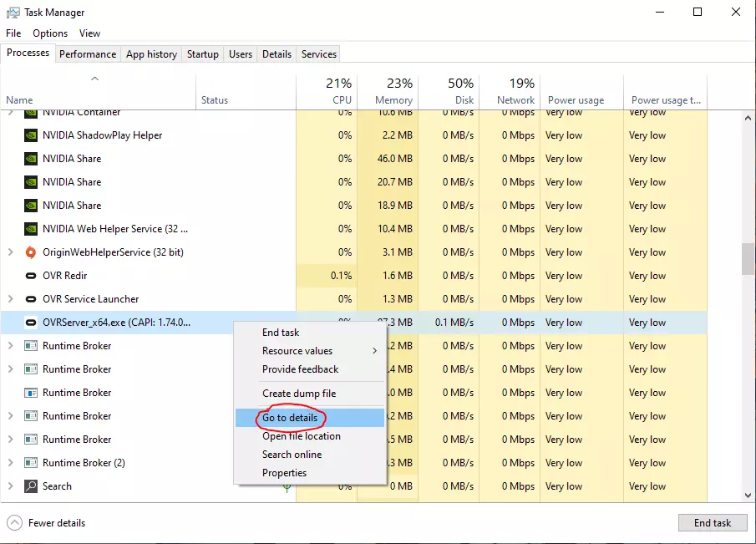Click the Runtime Broker (2) icon

pos(31,463)
